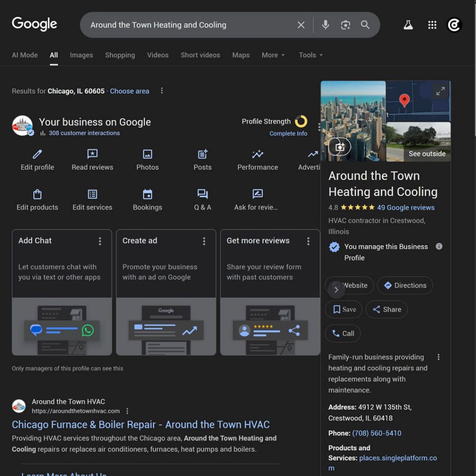This screenshot has height=476, width=476.
Task: Switch to the Images tab
Action: (x=81, y=55)
